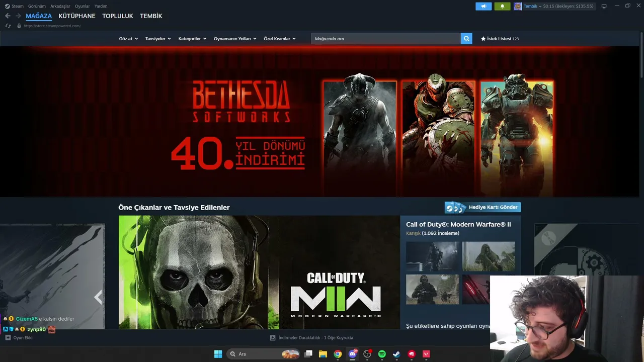This screenshot has width=644, height=362.
Task: View the top-right Modern Warfare II screenshot thumbnail
Action: point(489,256)
